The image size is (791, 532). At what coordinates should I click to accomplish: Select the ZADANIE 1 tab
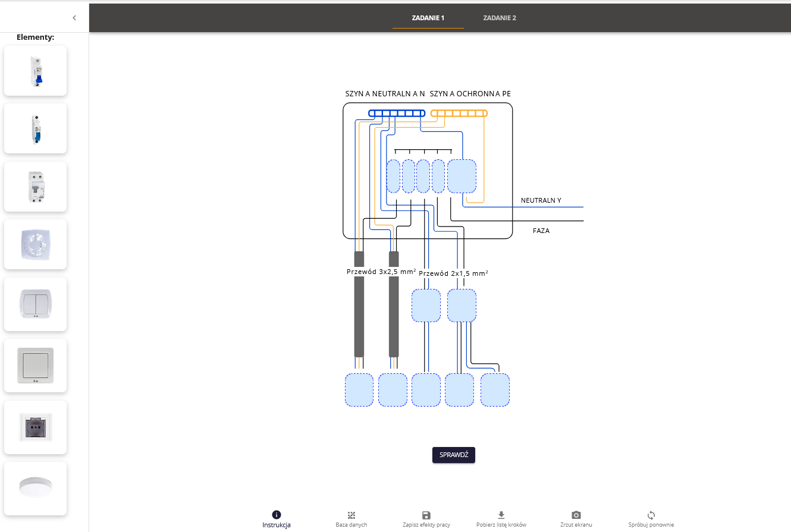pyautogui.click(x=428, y=18)
